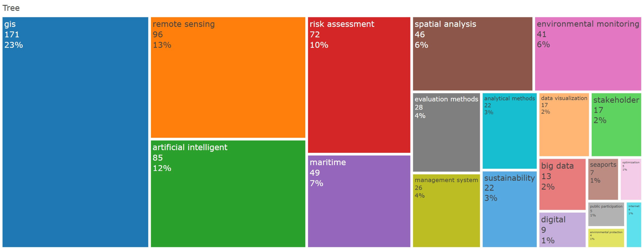Click the teal analytical methods tile
Screen dimensions: 644x249
click(x=509, y=131)
